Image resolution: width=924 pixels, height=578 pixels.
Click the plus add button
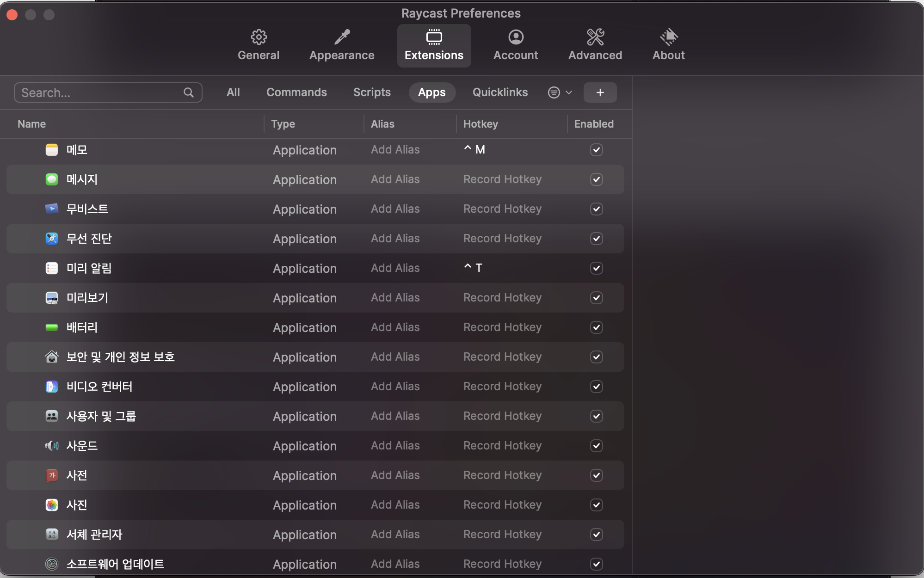600,92
